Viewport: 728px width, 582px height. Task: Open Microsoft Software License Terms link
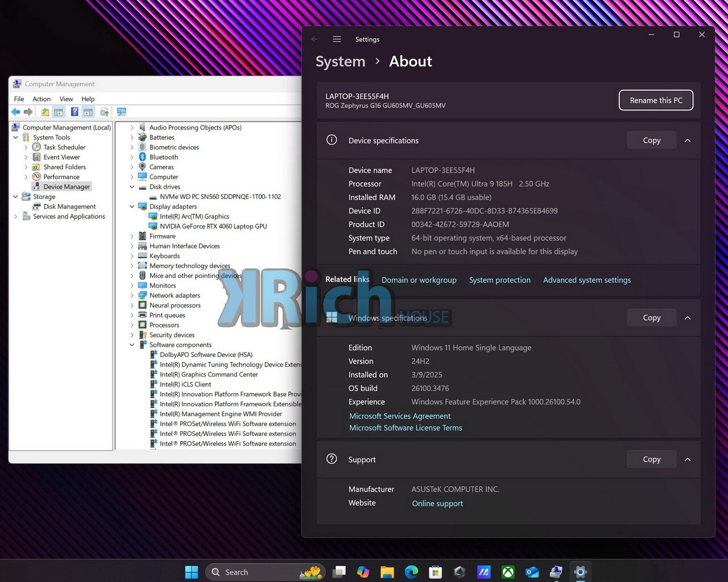tap(406, 428)
